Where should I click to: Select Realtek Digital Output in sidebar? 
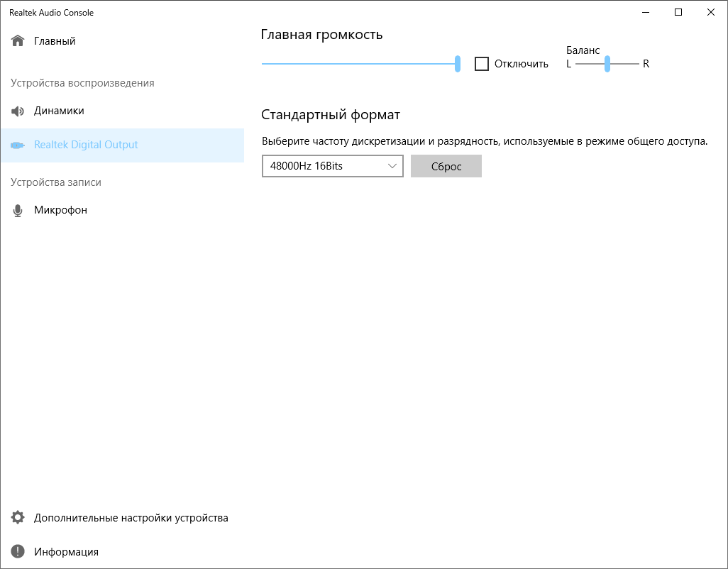(x=86, y=145)
